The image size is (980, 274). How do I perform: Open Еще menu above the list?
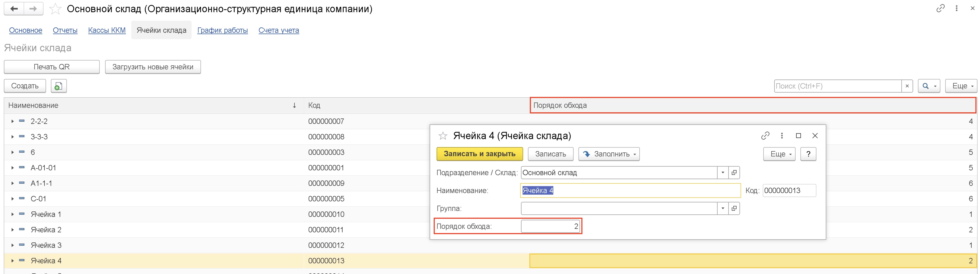(x=961, y=86)
